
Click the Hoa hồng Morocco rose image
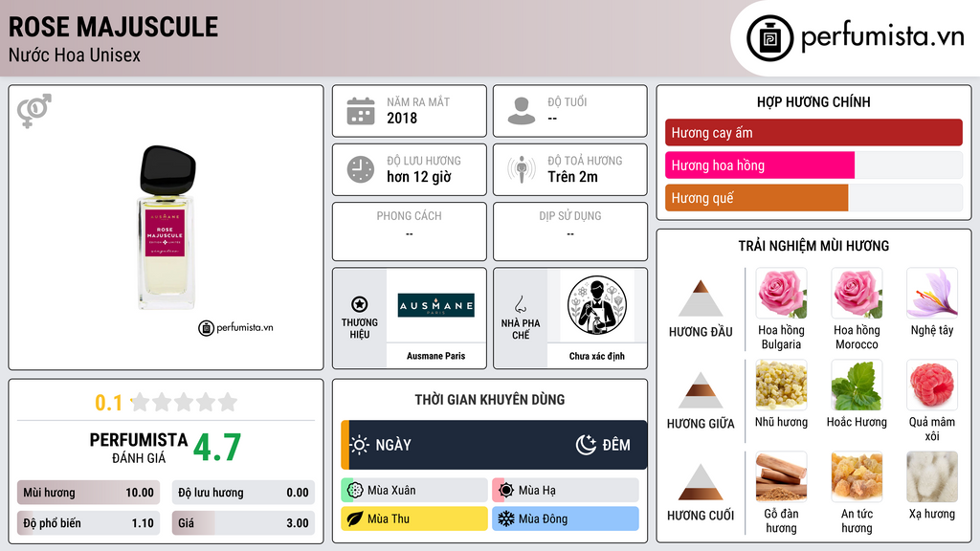click(857, 293)
